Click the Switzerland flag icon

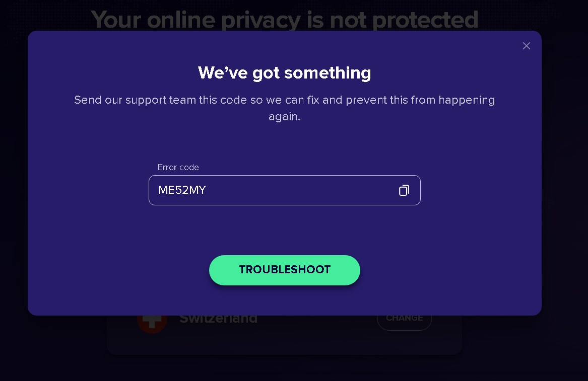coord(152,322)
